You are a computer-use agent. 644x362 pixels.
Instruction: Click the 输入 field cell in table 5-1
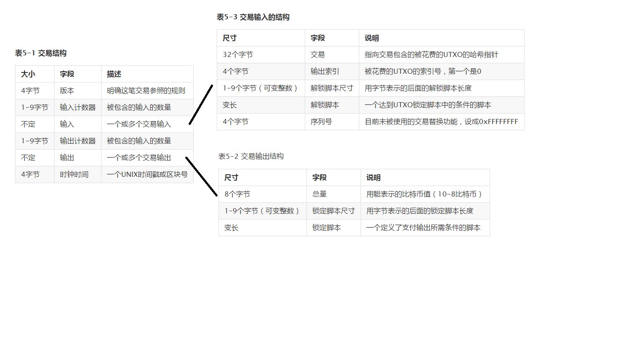tap(78, 124)
